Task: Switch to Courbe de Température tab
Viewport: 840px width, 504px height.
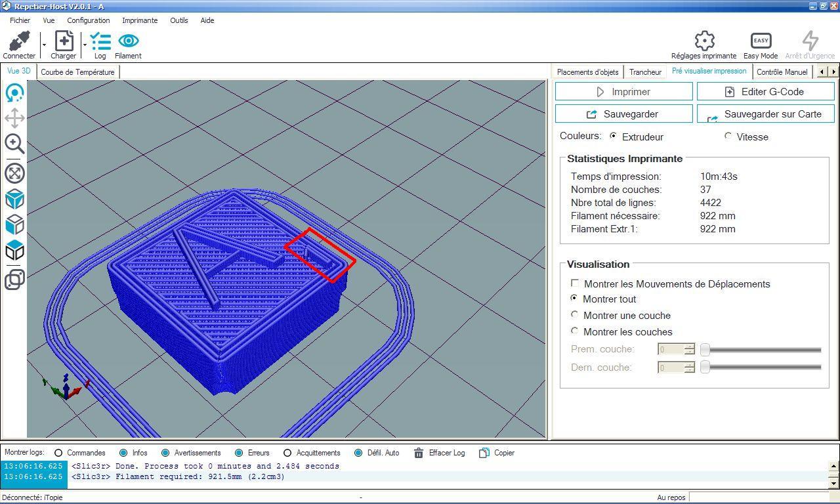Action: [77, 72]
